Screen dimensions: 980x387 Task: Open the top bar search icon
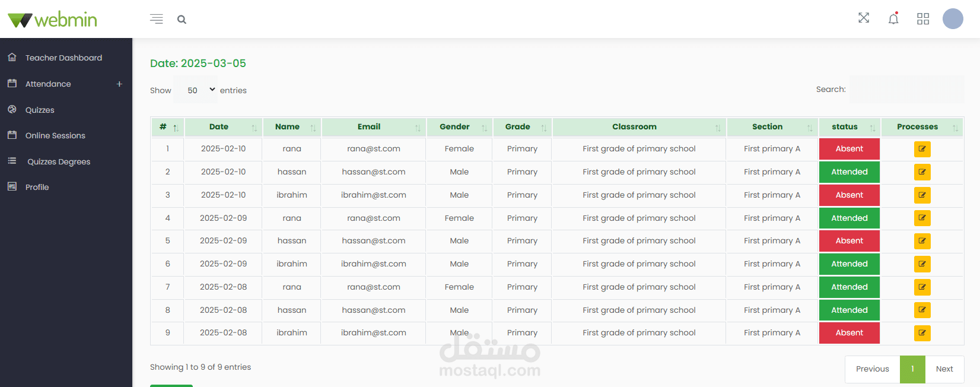[182, 20]
